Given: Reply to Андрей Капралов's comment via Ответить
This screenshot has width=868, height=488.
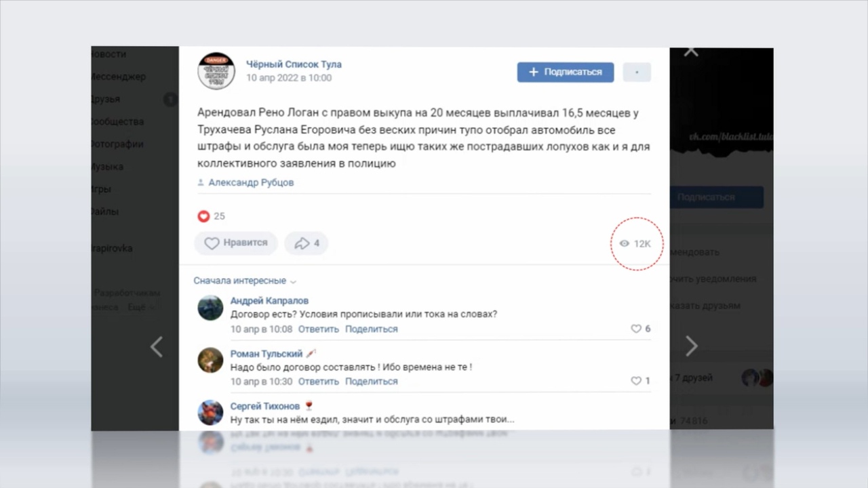Looking at the screenshot, I should pos(318,329).
